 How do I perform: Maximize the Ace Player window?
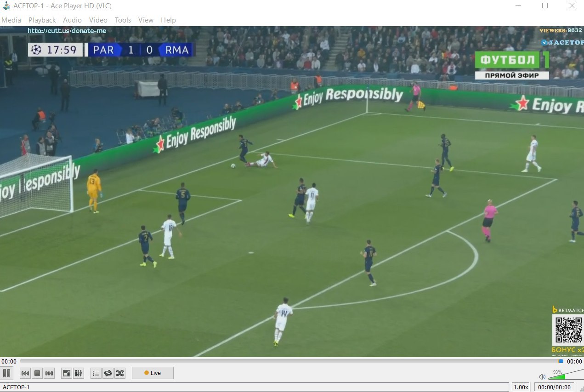click(545, 6)
